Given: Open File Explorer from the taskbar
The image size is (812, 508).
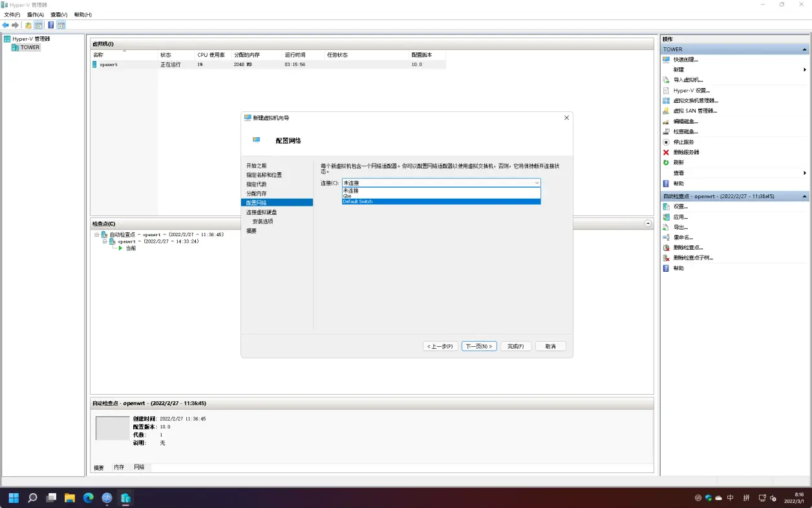Looking at the screenshot, I should click(x=70, y=498).
